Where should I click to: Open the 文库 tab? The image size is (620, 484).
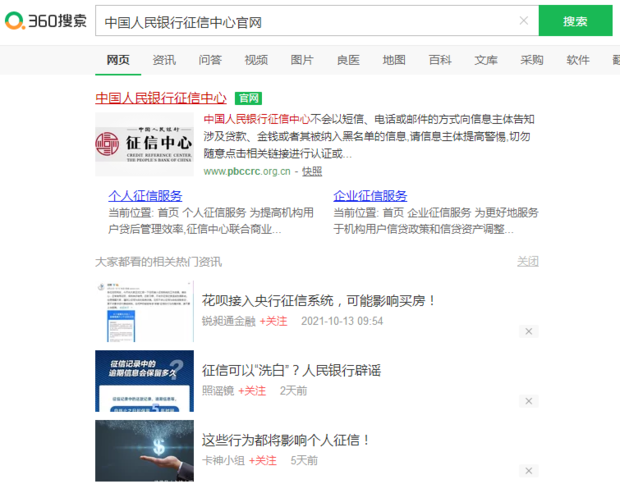[486, 60]
